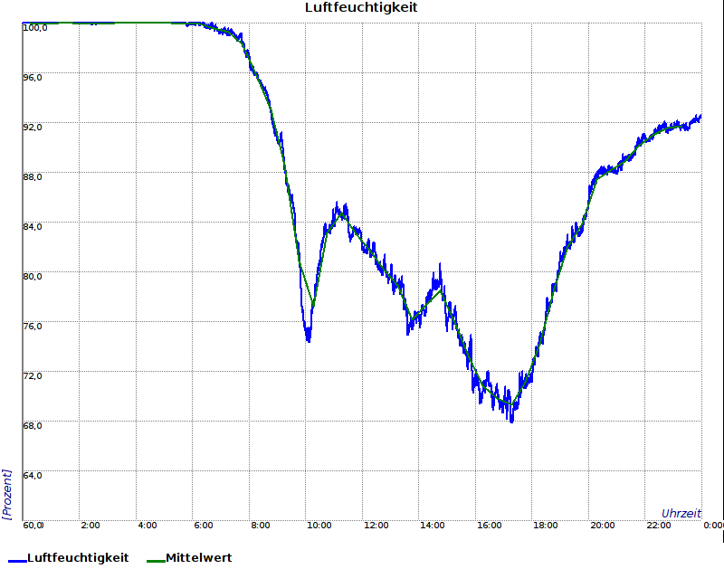Click the Uhrzeit x-axis label
The width and height of the screenshot is (724, 588).
(x=681, y=514)
